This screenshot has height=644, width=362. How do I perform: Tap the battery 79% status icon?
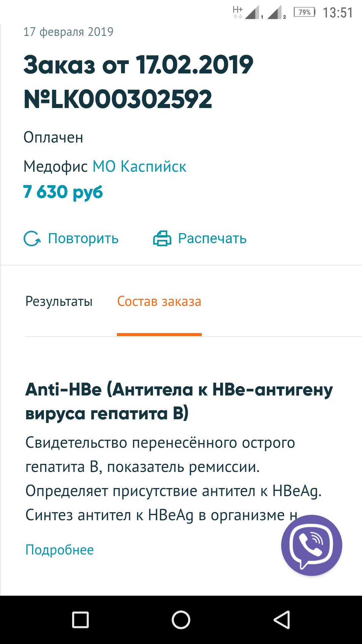(x=304, y=12)
